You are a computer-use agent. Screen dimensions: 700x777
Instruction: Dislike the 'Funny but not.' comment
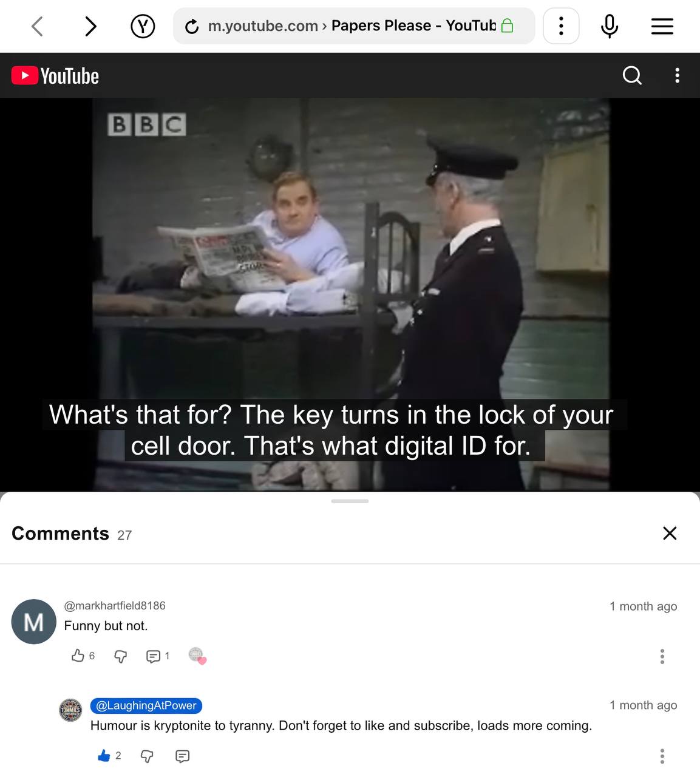121,656
